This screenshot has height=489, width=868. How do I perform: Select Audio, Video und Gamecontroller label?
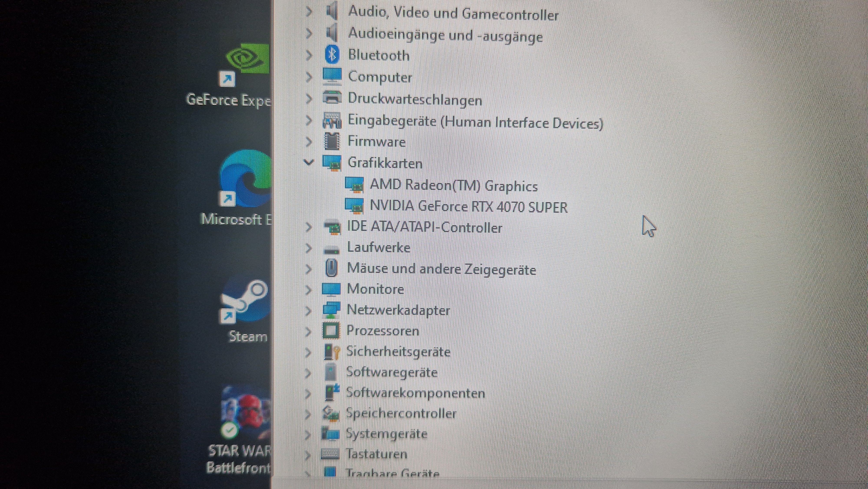coord(453,13)
